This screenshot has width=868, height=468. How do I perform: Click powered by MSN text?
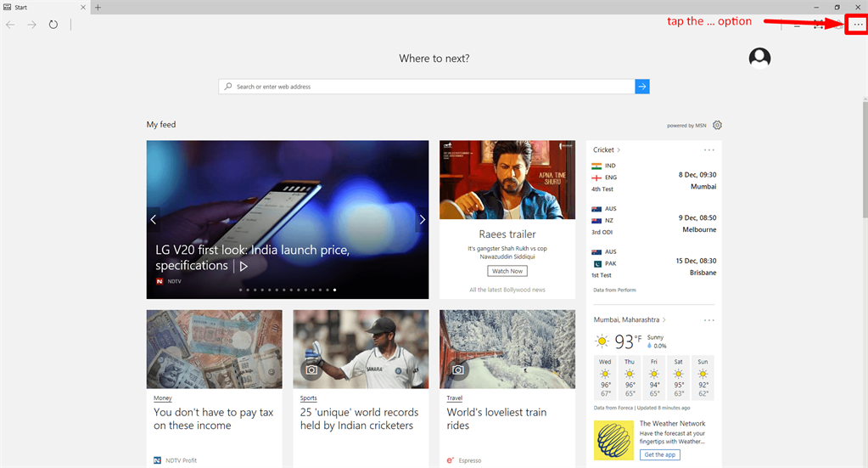[x=686, y=126]
